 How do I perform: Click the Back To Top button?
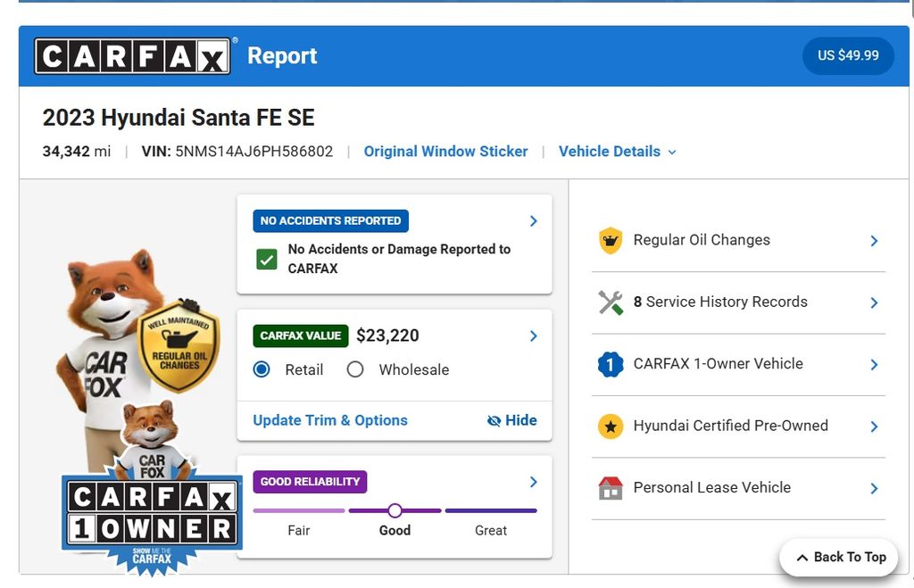[839, 557]
